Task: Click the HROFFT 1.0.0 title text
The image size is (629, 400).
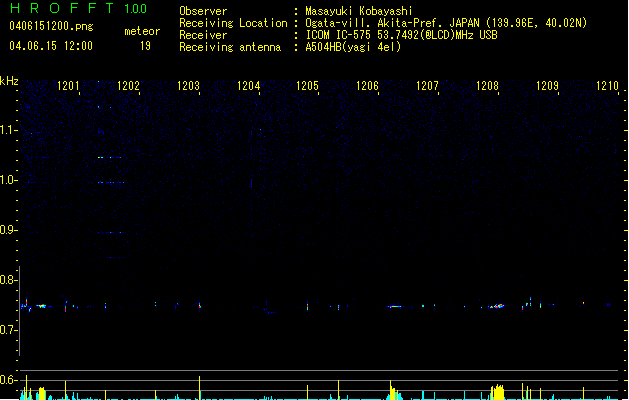Action: tap(78, 8)
